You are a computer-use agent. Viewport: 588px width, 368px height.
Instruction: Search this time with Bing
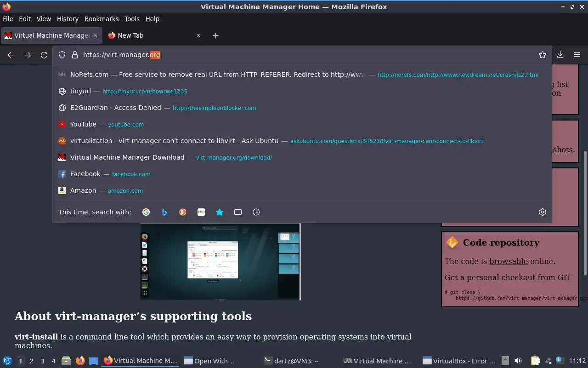coord(164,212)
